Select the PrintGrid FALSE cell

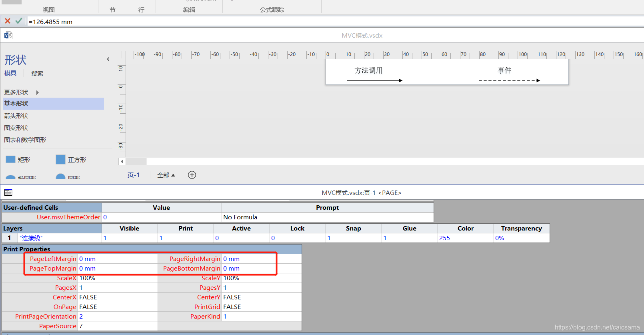tap(262, 307)
